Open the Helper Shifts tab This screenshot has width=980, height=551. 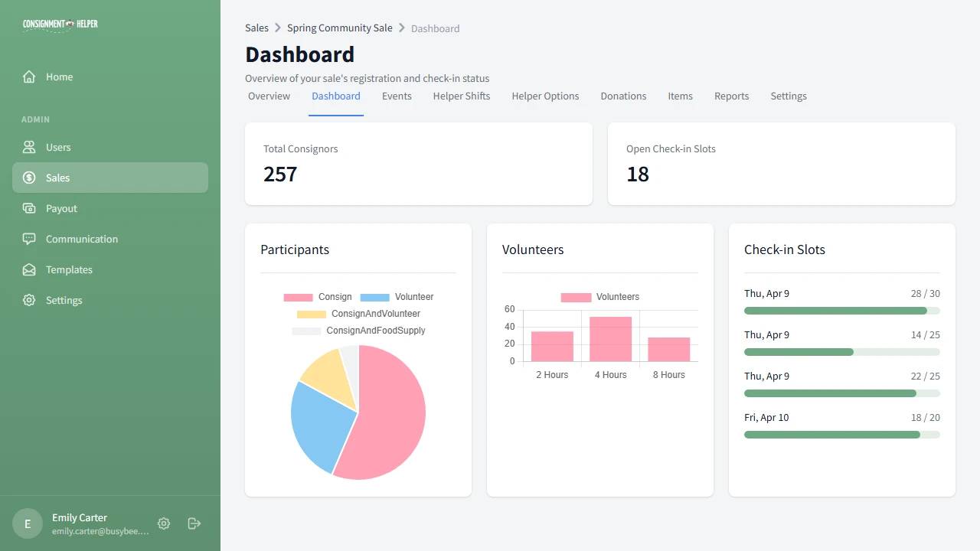click(x=462, y=96)
